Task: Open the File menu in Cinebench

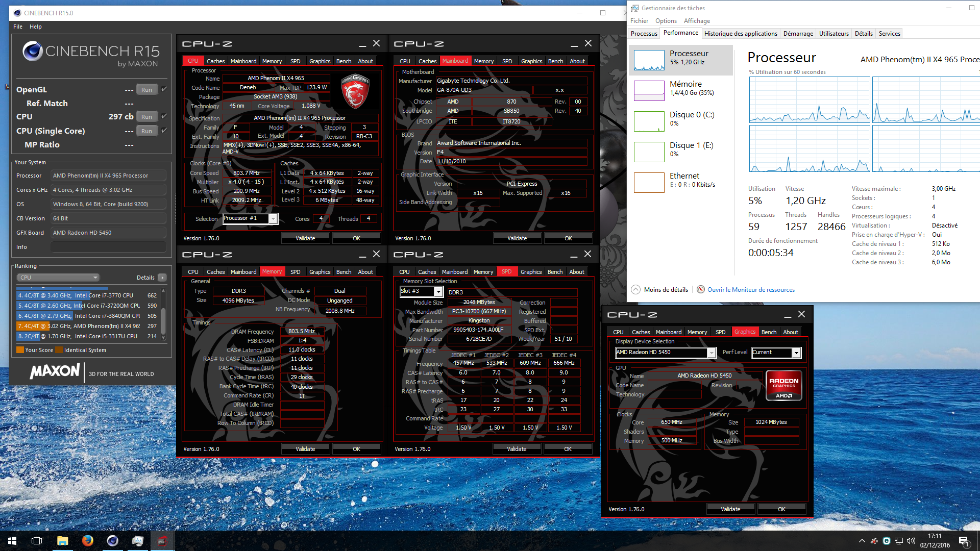Action: coord(18,27)
